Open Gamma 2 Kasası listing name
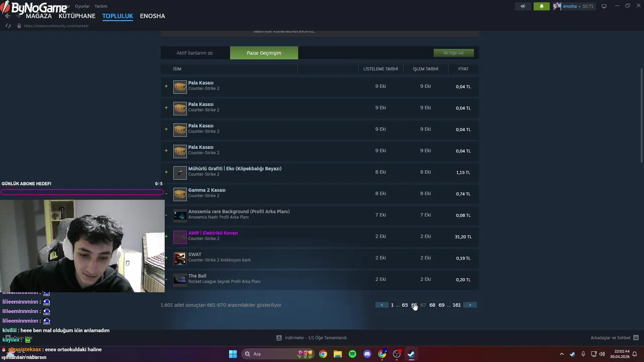Screen dimensions: 644x362 pyautogui.click(x=207, y=190)
